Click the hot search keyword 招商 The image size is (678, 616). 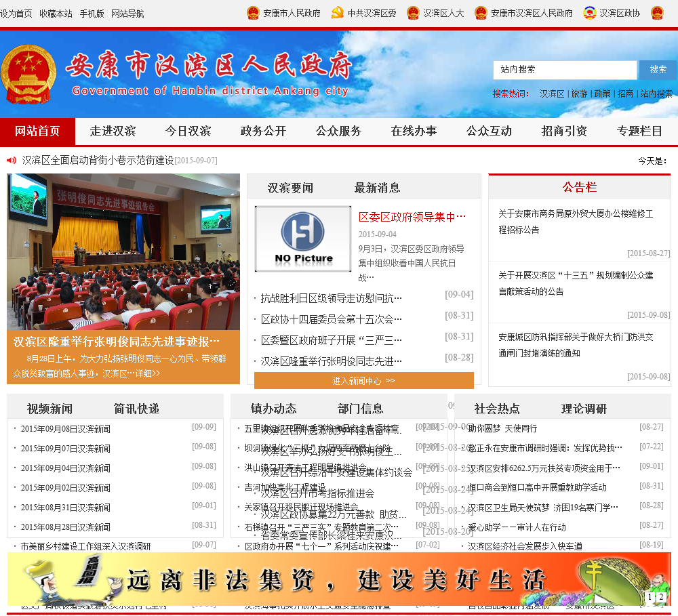tap(625, 94)
